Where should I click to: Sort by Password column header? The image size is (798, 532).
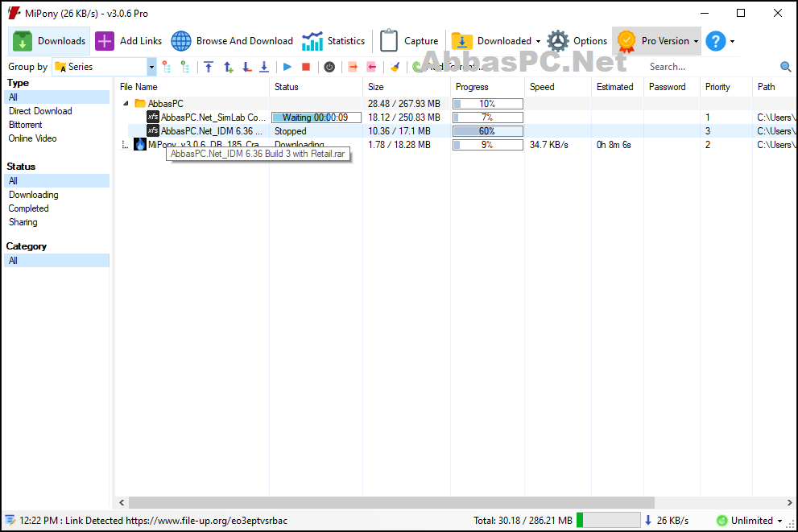point(672,87)
